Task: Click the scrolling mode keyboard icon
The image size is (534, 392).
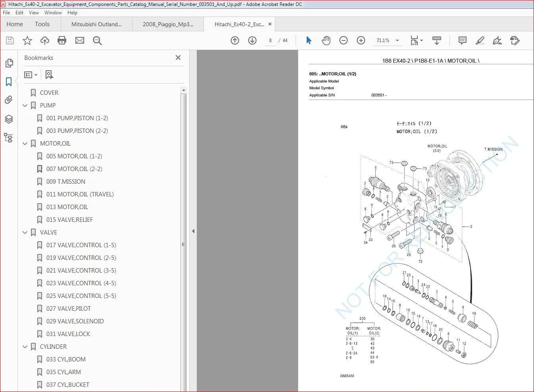Action: (437, 40)
